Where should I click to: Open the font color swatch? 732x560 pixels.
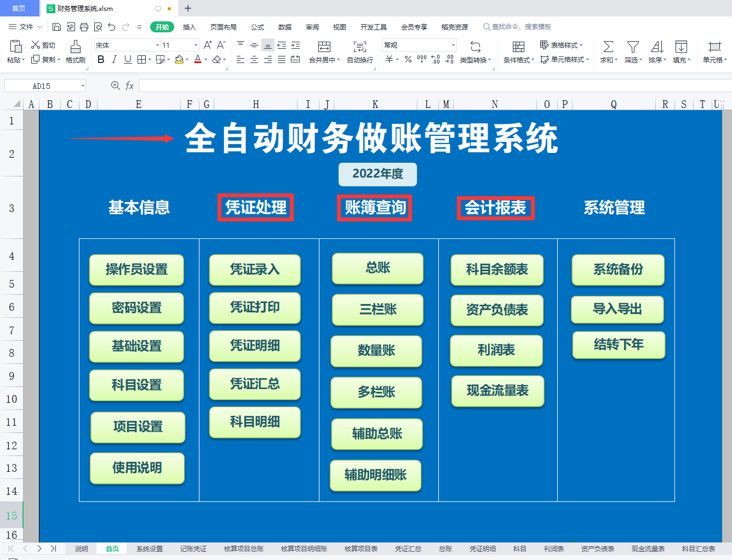197,59
